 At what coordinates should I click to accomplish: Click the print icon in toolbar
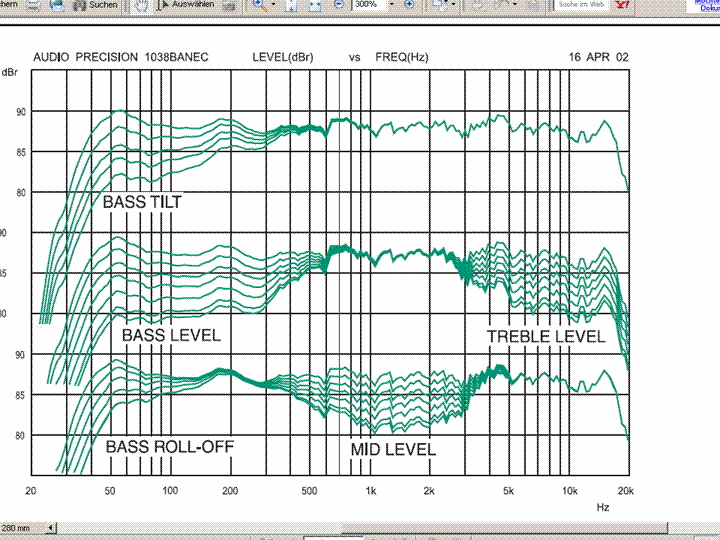pyautogui.click(x=31, y=5)
